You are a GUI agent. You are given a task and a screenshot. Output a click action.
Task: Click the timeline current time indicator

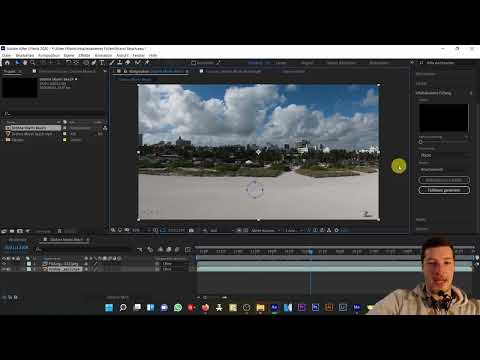(310, 252)
